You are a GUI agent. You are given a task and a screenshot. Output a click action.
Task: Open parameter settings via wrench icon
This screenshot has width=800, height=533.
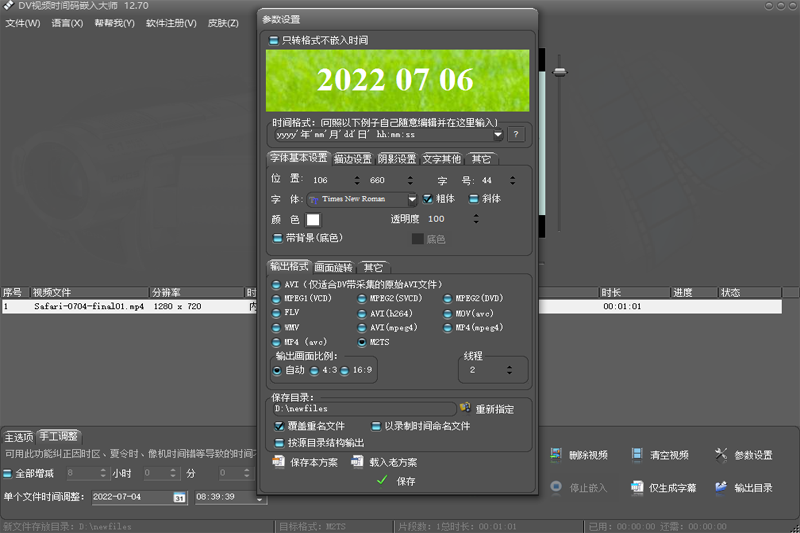[721, 455]
